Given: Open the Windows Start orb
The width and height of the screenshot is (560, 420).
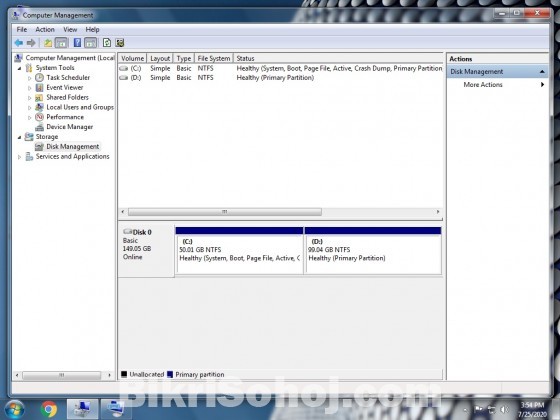Looking at the screenshot, I should (14, 409).
